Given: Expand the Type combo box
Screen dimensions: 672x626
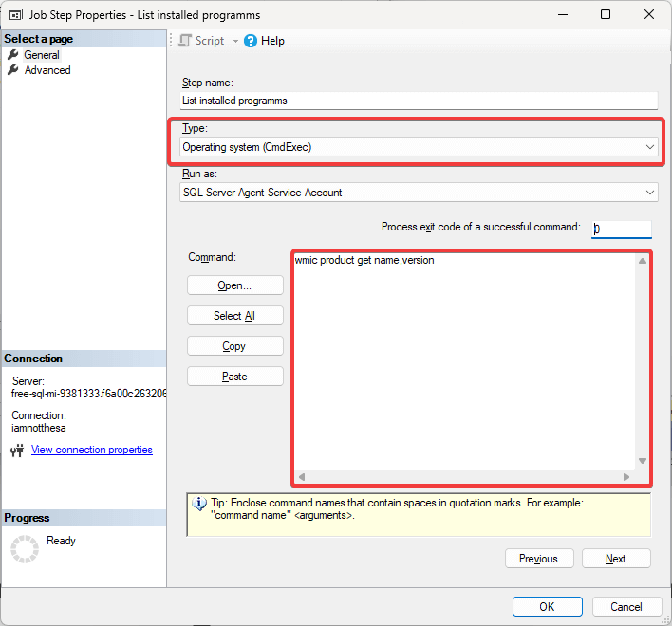Looking at the screenshot, I should click(x=419, y=147).
